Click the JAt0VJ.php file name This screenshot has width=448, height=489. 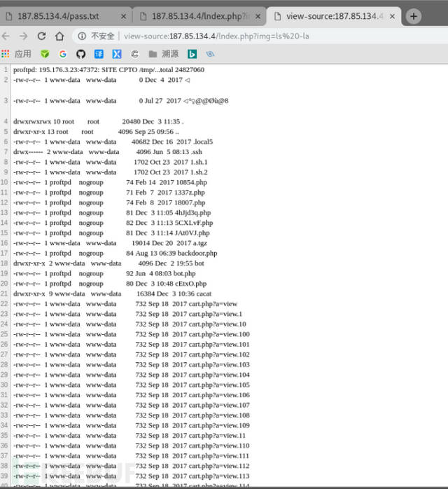tap(192, 233)
